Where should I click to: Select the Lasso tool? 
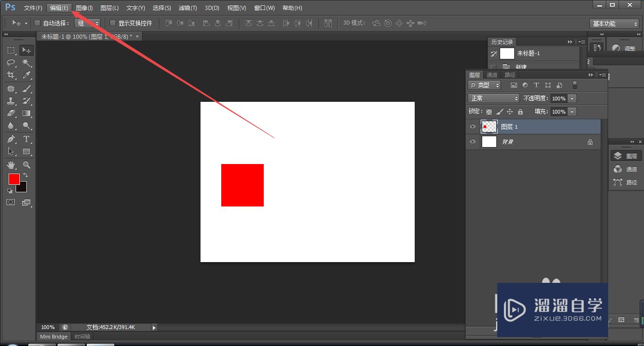(x=11, y=63)
